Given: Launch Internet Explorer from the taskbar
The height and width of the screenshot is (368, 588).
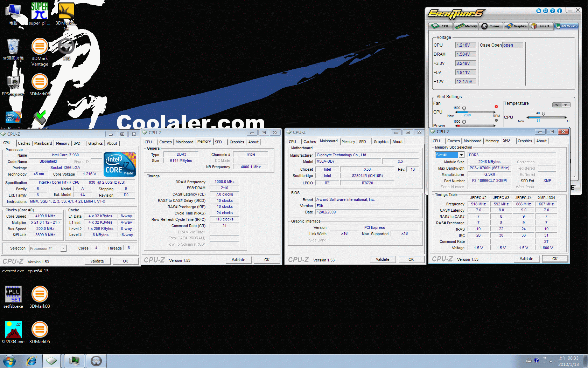Looking at the screenshot, I should pyautogui.click(x=31, y=361).
